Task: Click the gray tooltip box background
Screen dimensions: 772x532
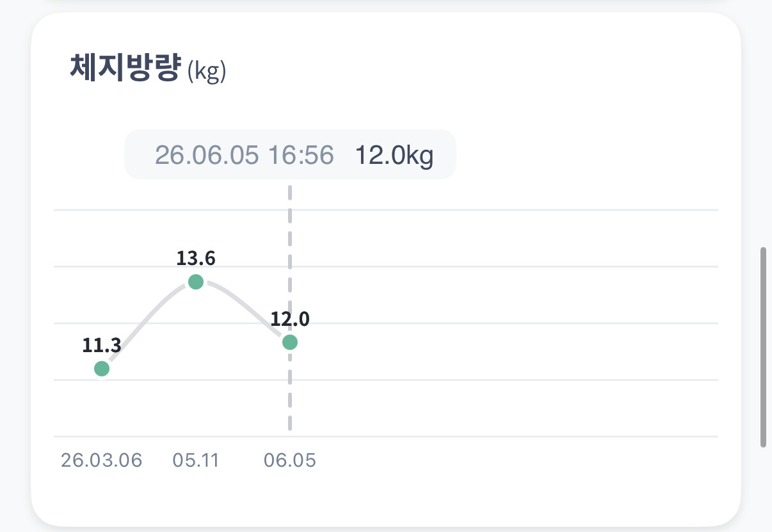Action: pos(290,154)
